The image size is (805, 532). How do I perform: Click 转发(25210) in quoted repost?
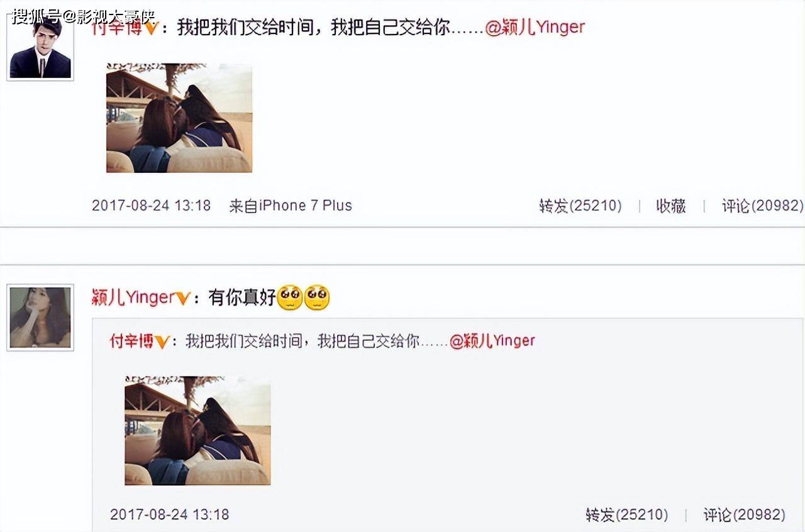point(626,515)
